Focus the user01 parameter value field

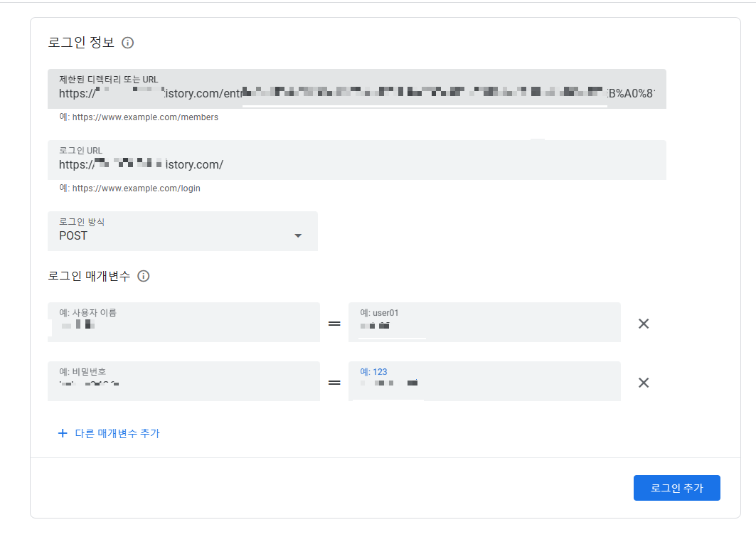(484, 322)
